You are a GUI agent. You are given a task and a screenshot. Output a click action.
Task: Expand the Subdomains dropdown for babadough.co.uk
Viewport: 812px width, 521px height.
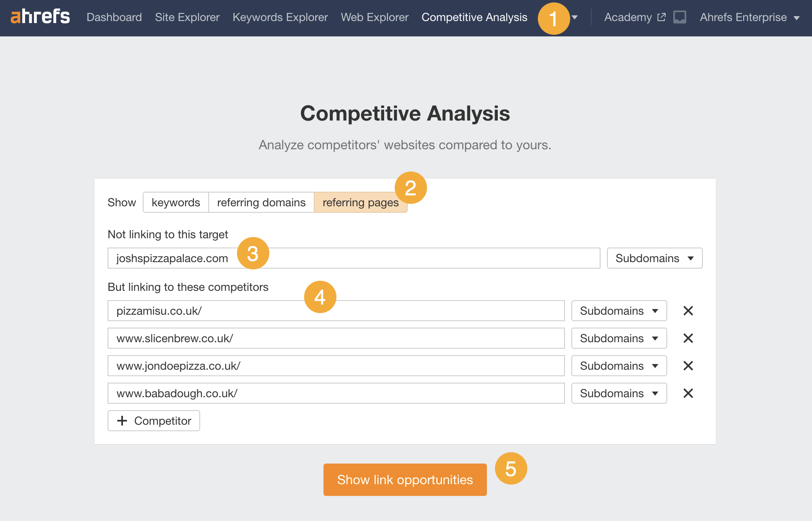tap(620, 394)
